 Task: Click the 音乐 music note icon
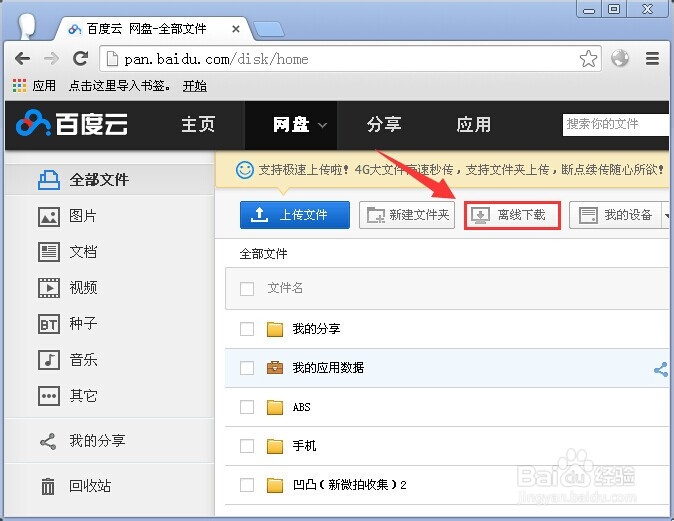(x=49, y=360)
